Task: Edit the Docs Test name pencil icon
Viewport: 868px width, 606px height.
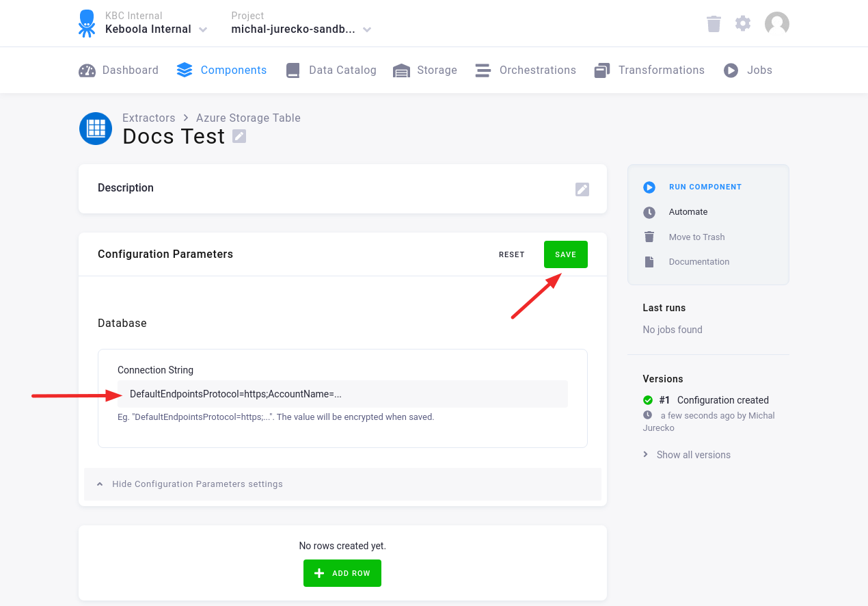Action: (x=239, y=136)
